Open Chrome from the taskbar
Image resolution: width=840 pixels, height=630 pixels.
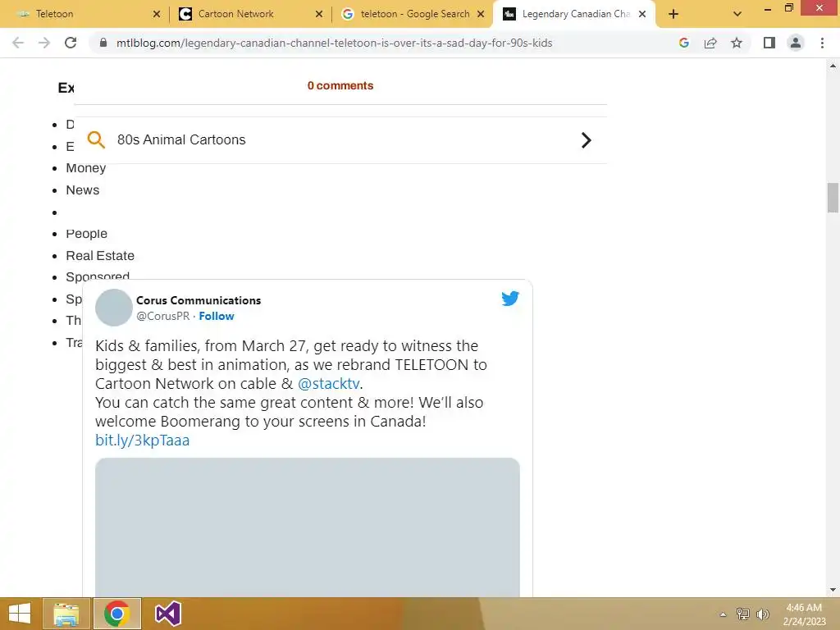click(116, 614)
